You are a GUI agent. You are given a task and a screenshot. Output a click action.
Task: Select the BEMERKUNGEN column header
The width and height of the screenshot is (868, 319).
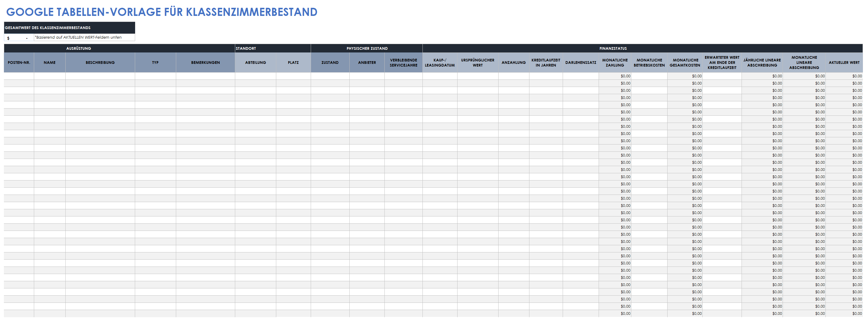tap(206, 62)
